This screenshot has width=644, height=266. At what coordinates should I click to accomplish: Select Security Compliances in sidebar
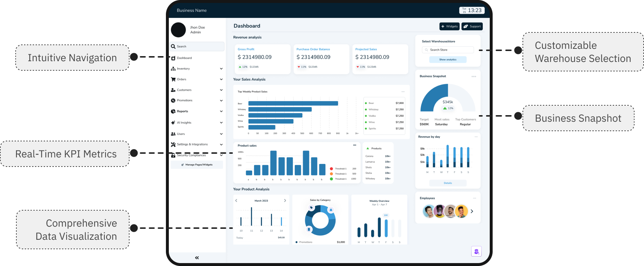pos(191,156)
